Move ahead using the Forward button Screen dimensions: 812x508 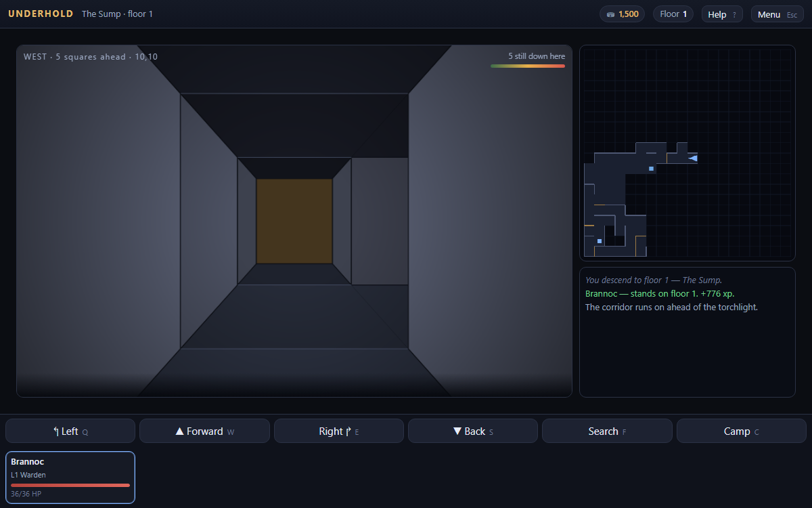click(204, 431)
